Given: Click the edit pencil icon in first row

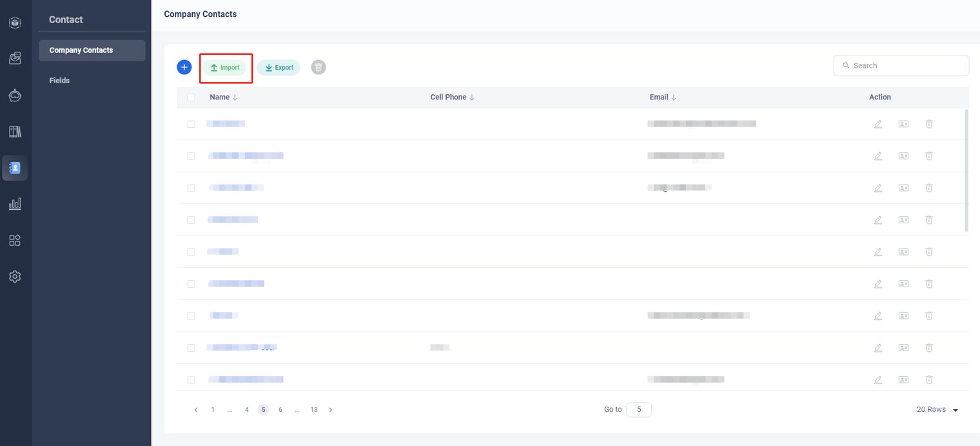Looking at the screenshot, I should point(877,124).
